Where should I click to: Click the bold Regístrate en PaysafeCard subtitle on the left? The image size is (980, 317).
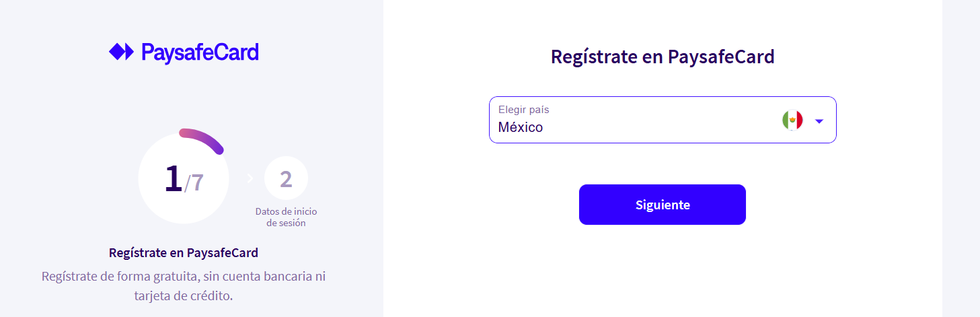(x=184, y=253)
